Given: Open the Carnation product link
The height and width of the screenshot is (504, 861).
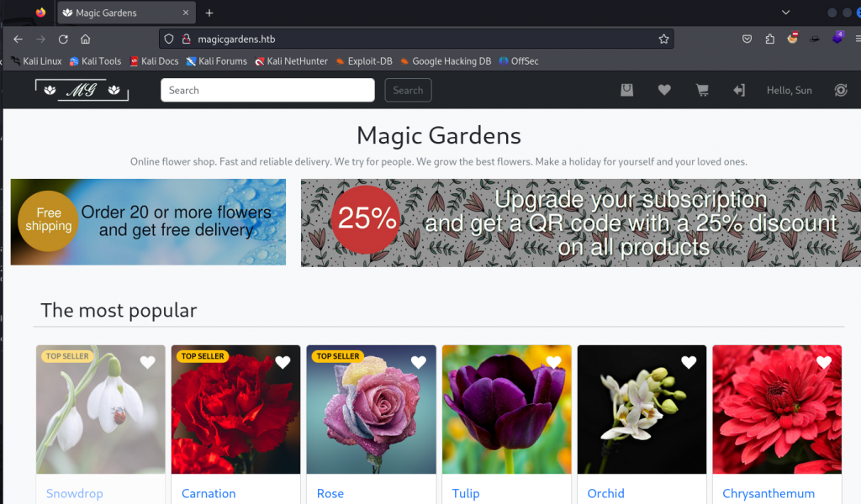Looking at the screenshot, I should tap(209, 493).
